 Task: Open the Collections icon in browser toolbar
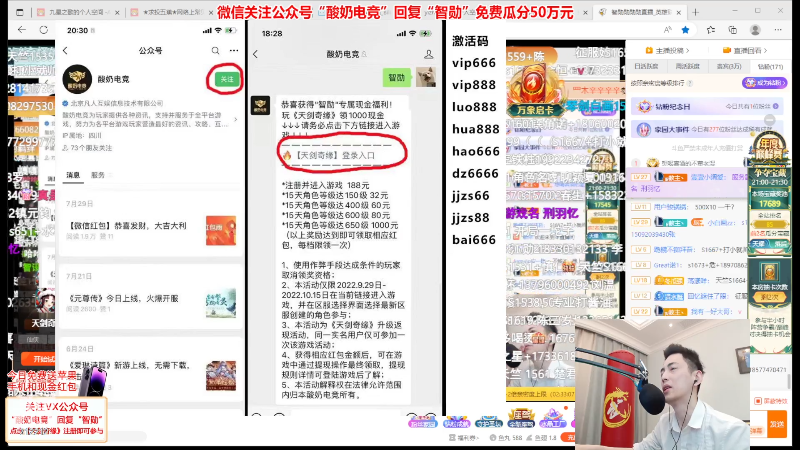click(x=733, y=30)
